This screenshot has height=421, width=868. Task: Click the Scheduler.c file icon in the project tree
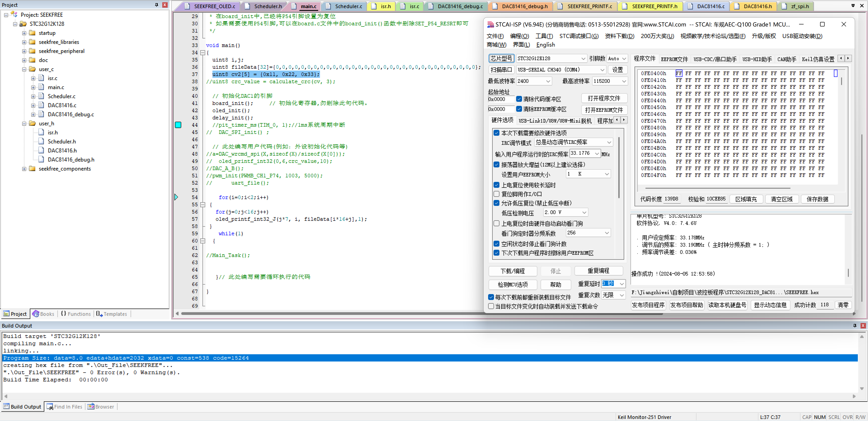click(x=41, y=96)
